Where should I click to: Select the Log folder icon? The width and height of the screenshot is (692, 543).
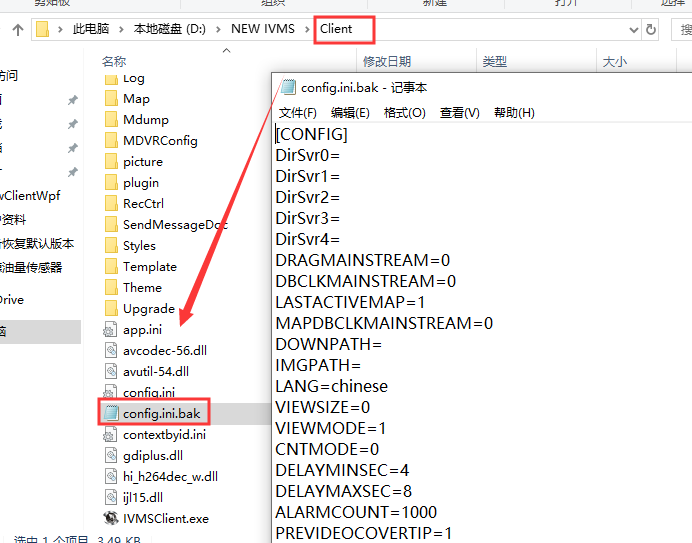[x=111, y=79]
